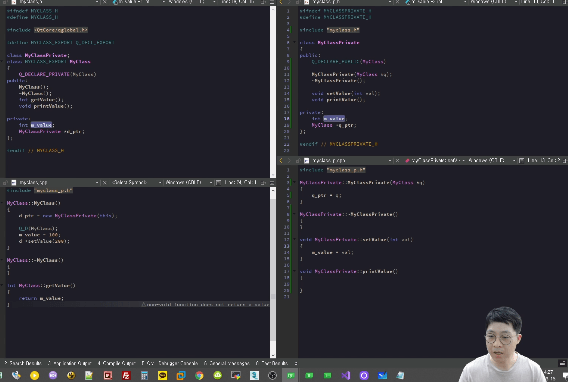Click 'q_ptr = q;' line in myclass_p.cpp
The image size is (568, 382).
pyautogui.click(x=326, y=195)
